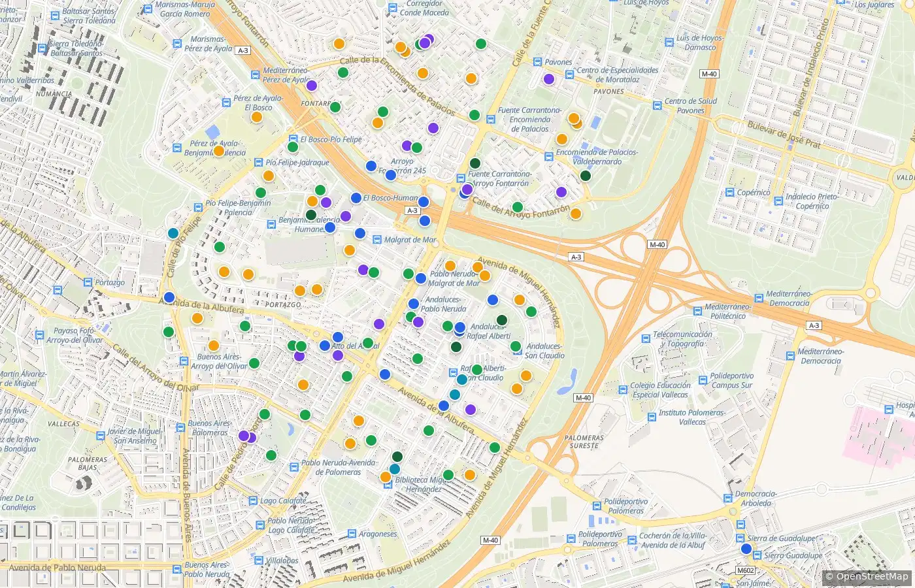The image size is (915, 588).
Task: Select the Portazgo bus stop icon
Action: (88, 282)
